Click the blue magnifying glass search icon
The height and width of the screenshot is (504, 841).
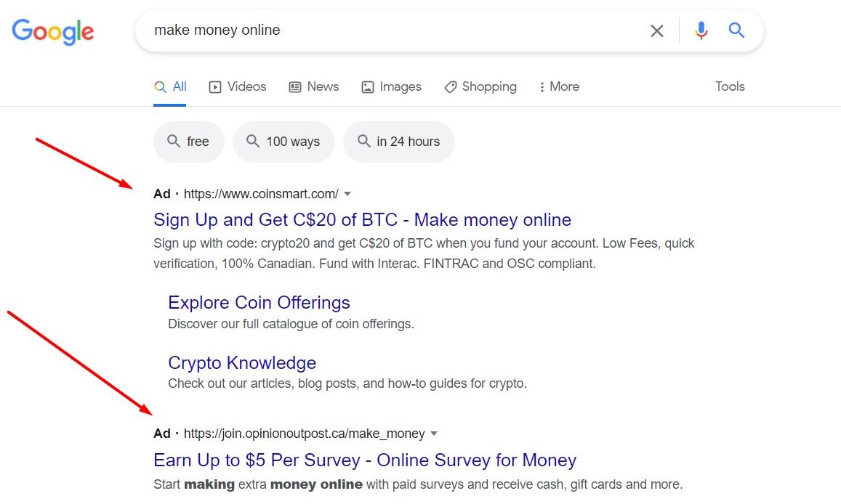point(736,31)
